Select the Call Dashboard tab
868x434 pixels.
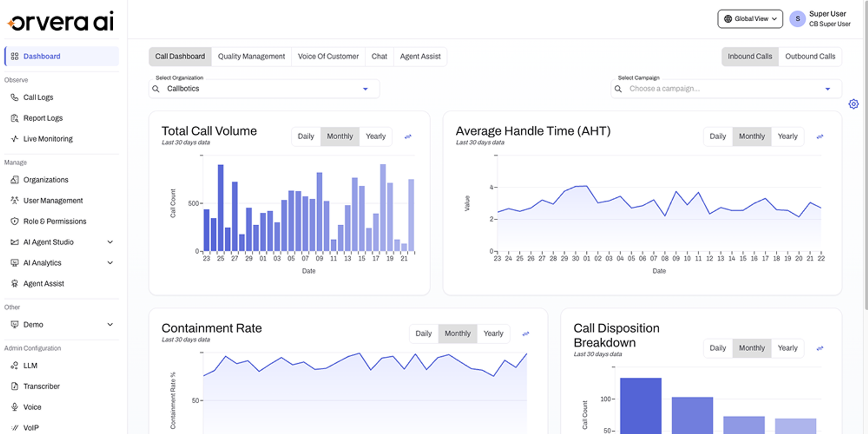(x=180, y=56)
